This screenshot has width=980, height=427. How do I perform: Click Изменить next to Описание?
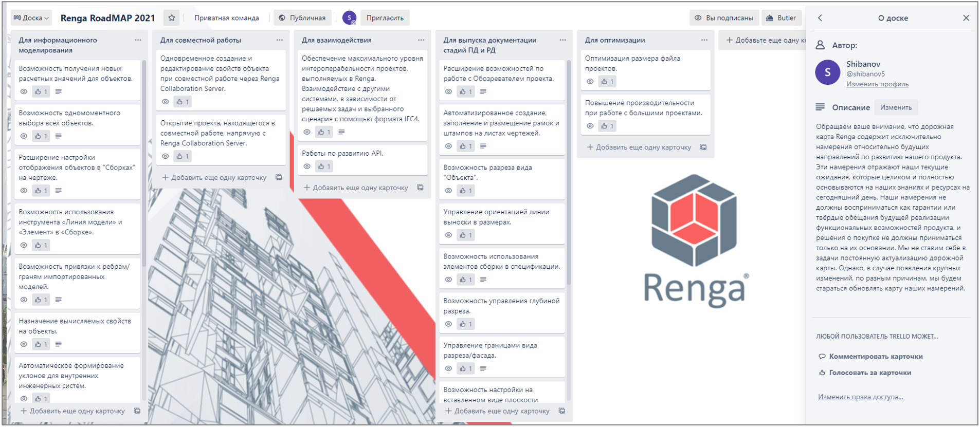pos(896,107)
